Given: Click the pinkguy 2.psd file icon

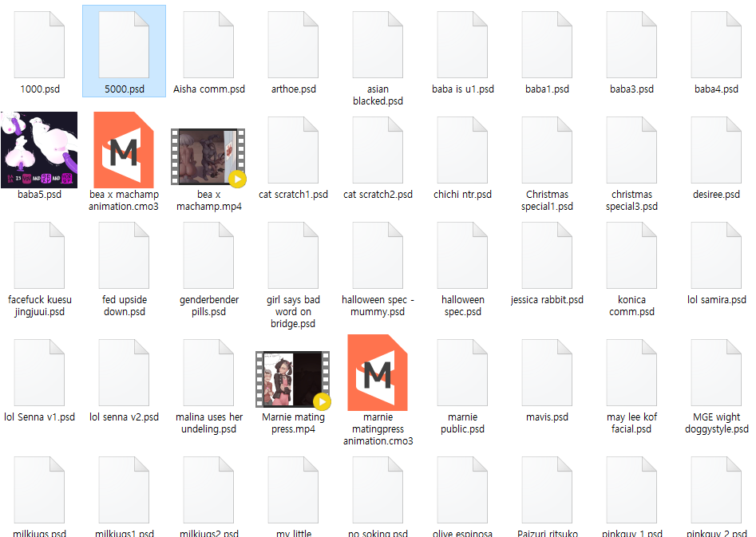Looking at the screenshot, I should (x=716, y=490).
